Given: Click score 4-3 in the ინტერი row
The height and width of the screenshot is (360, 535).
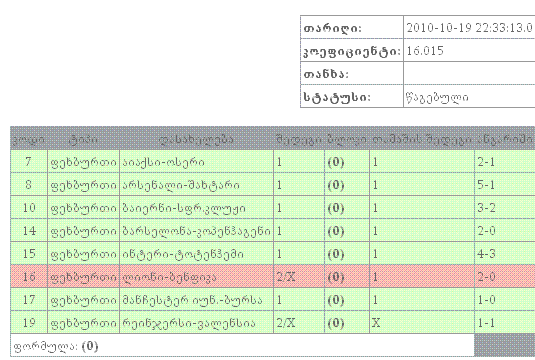Looking at the screenshot, I should (486, 254).
